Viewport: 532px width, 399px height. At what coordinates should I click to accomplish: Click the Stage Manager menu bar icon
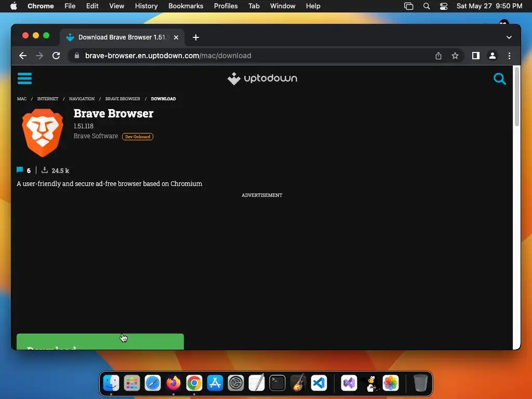click(x=408, y=6)
